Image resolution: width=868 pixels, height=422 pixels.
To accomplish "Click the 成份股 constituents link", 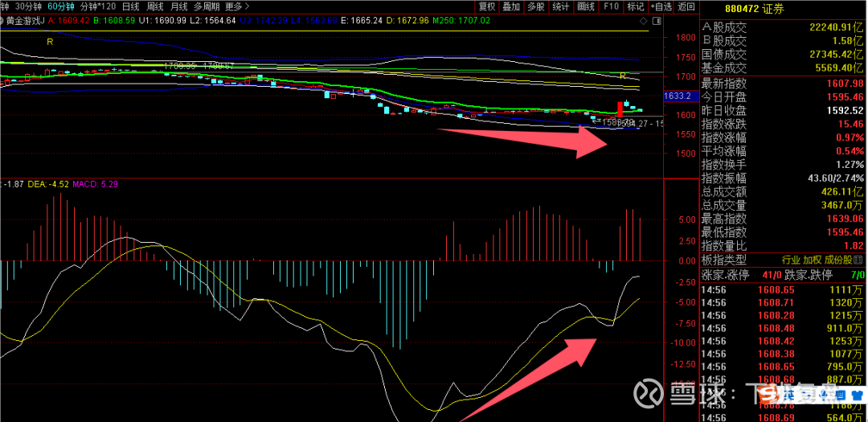I will pos(839,259).
